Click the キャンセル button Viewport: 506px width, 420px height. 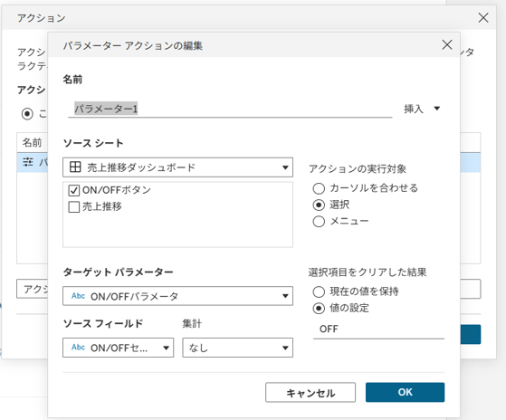(x=310, y=392)
